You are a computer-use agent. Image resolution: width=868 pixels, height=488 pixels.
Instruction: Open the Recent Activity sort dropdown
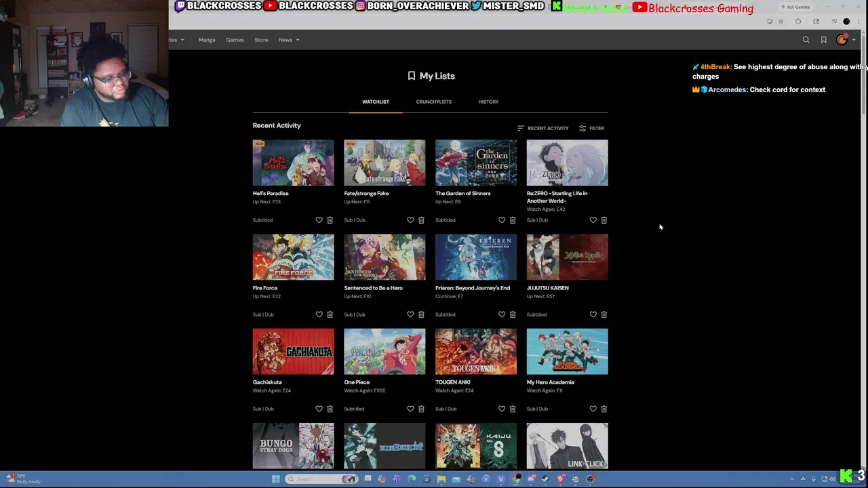(x=542, y=128)
